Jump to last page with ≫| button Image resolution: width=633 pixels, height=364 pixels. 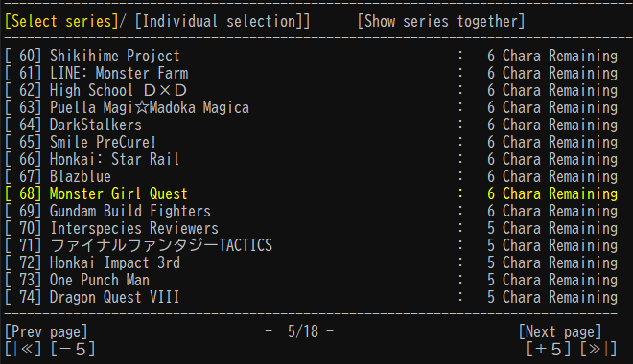[x=598, y=349]
